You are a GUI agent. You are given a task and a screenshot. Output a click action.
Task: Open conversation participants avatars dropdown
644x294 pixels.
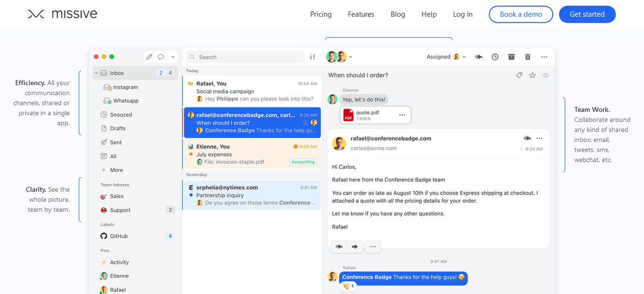click(339, 56)
